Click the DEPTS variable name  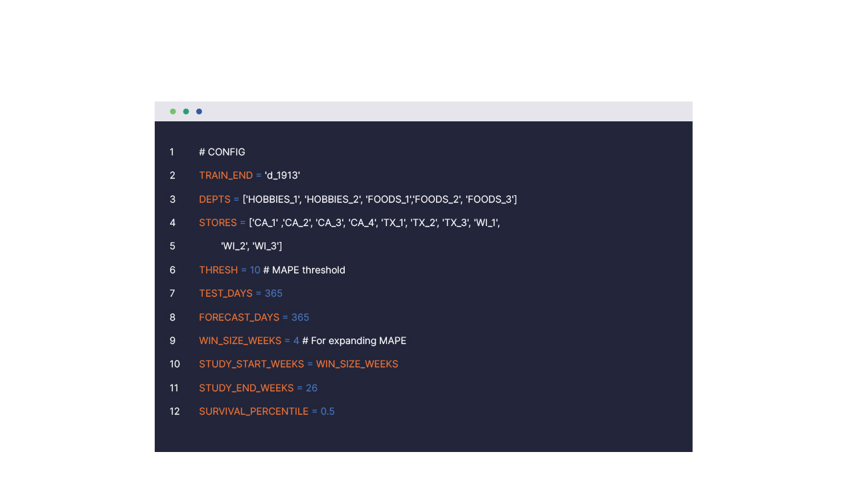click(x=214, y=199)
